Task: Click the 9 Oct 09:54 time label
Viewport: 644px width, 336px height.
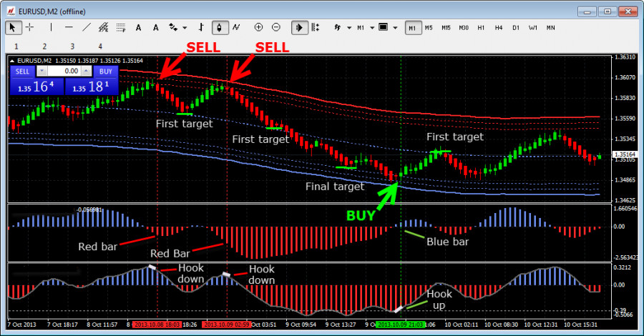Action: (301, 325)
